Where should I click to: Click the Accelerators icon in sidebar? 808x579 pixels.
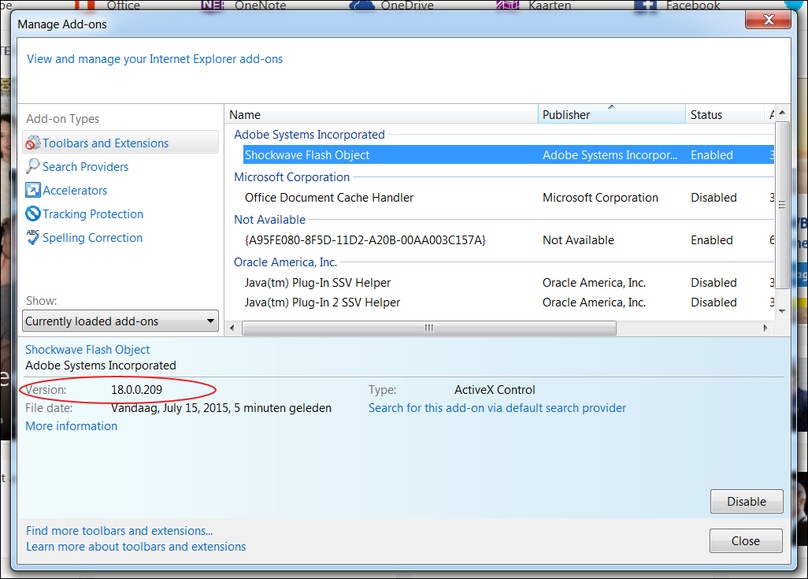[x=33, y=190]
